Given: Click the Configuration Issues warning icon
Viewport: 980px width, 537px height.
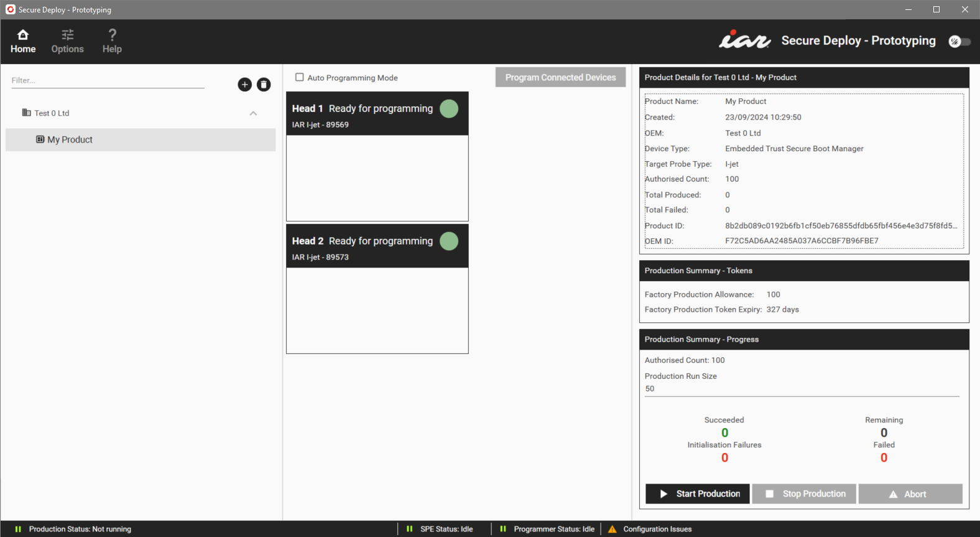Looking at the screenshot, I should (x=612, y=530).
